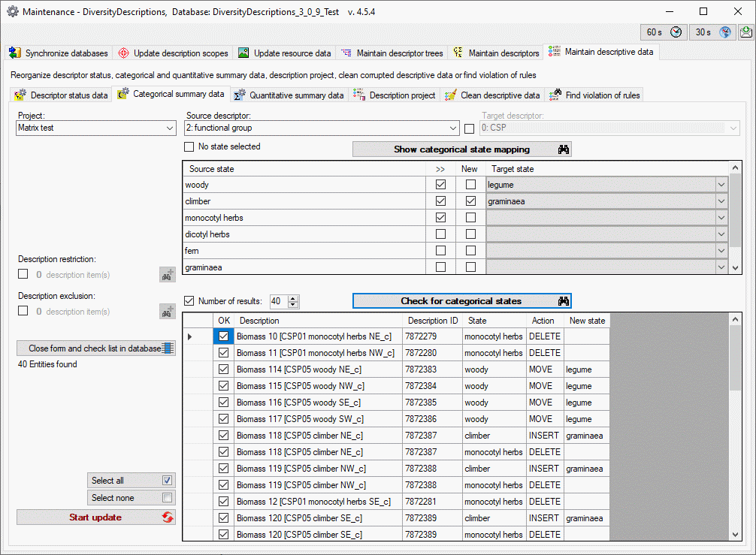Switch to the Descriptor status data subtab
This screenshot has width=756, height=555.
[61, 95]
